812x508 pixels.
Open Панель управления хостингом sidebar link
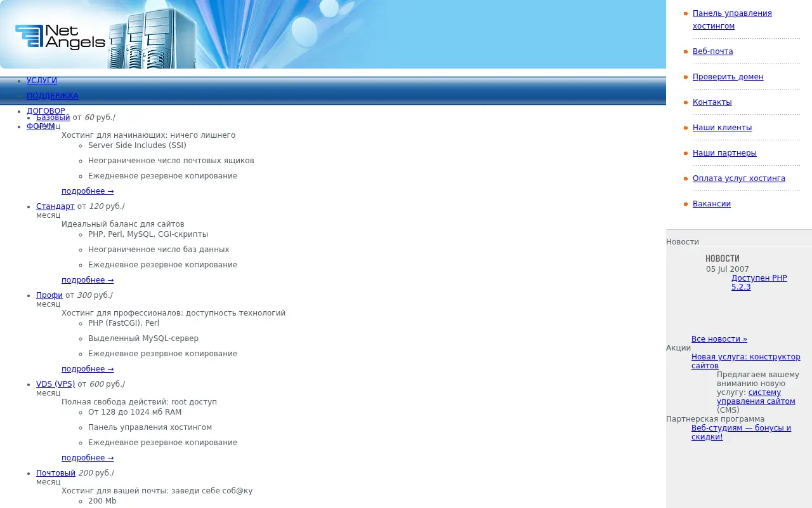pyautogui.click(x=732, y=20)
